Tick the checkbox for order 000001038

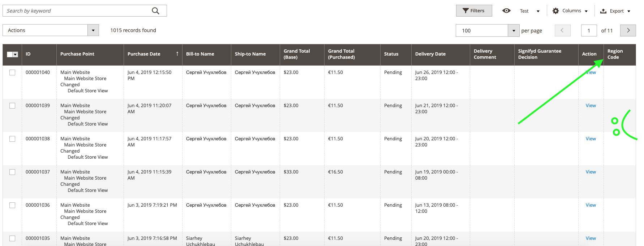click(12, 139)
